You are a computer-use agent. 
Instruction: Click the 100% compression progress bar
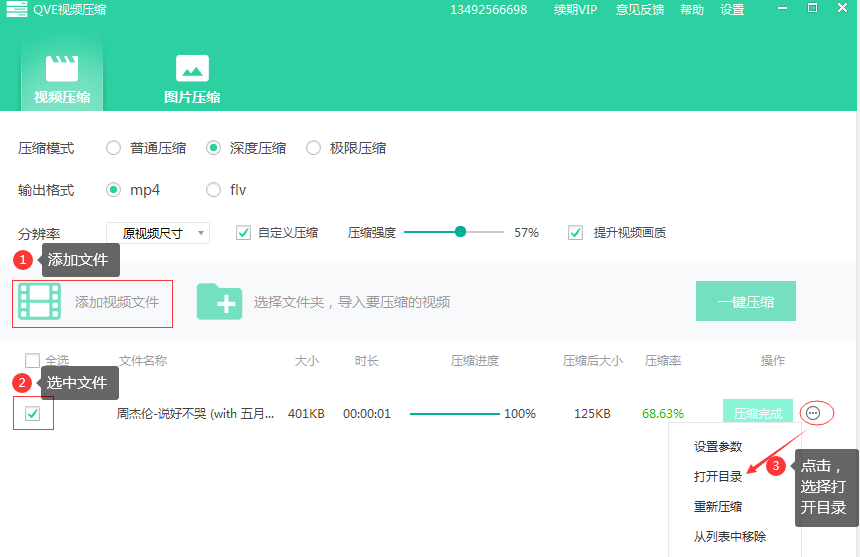[x=455, y=414]
